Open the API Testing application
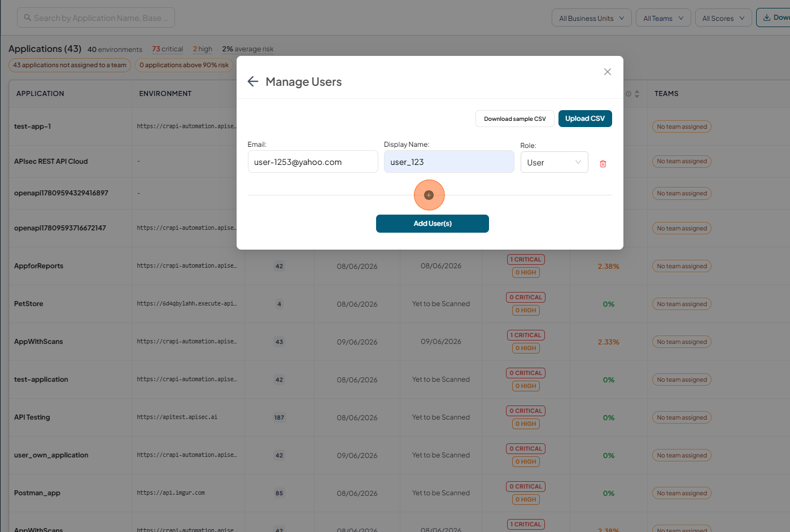 (32, 417)
